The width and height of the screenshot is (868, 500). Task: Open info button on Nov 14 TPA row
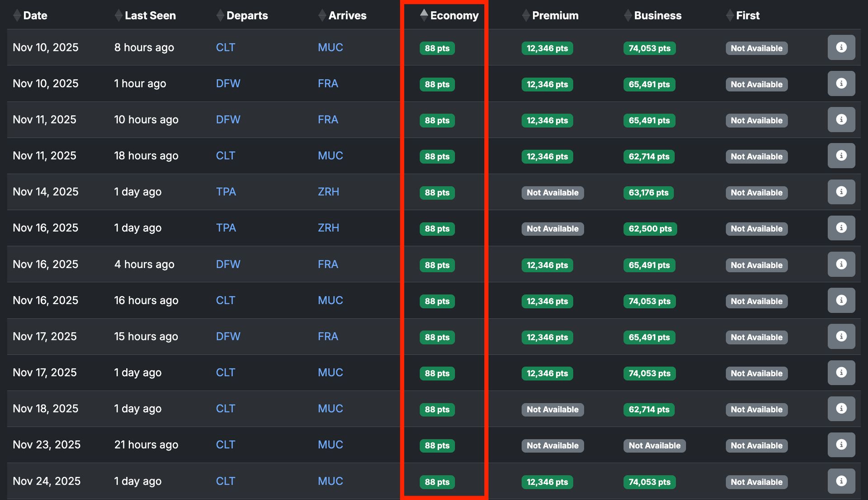tap(841, 192)
